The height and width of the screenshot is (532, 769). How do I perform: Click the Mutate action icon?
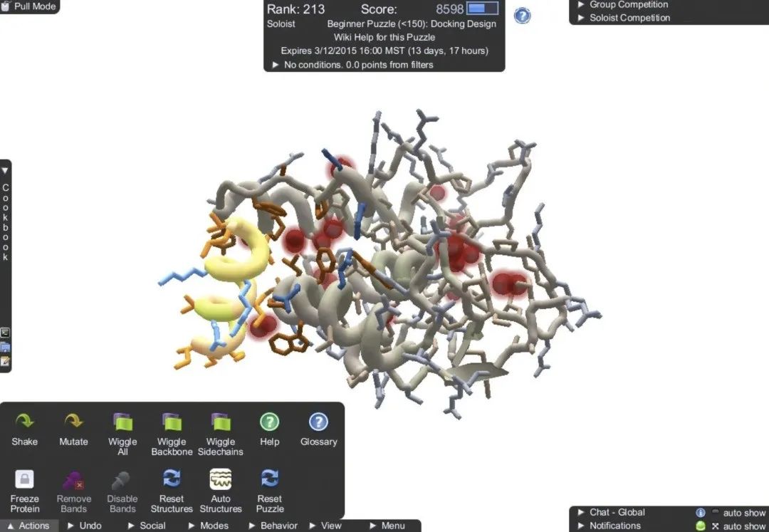pos(73,422)
